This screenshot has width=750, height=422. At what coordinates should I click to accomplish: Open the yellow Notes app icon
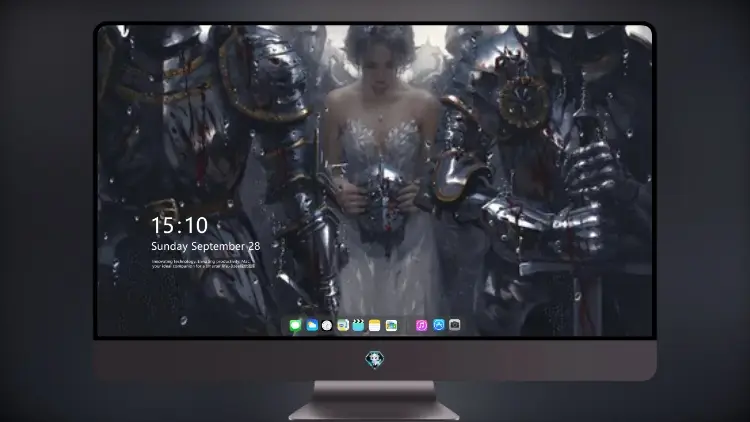375,325
